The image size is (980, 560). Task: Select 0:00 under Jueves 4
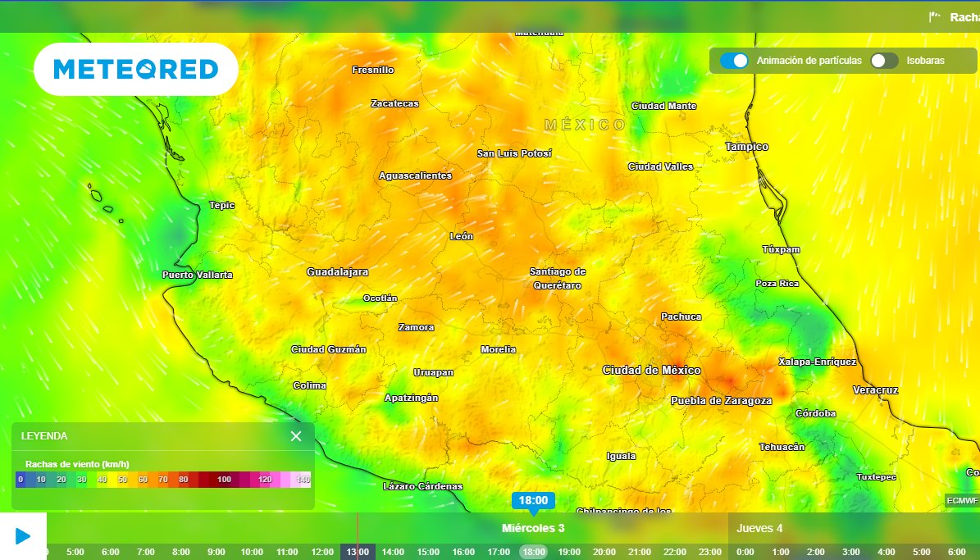pyautogui.click(x=745, y=552)
